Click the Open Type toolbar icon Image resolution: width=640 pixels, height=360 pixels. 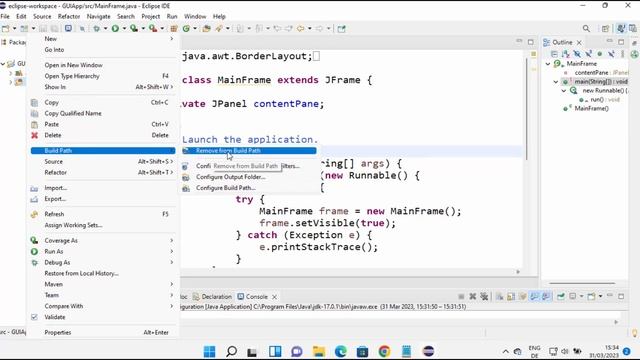[x=207, y=29]
